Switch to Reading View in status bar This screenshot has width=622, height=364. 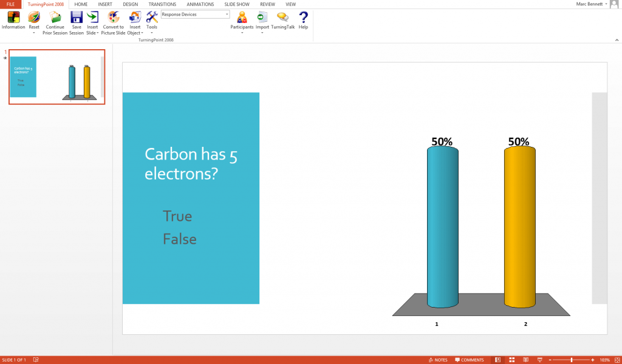(x=525, y=360)
